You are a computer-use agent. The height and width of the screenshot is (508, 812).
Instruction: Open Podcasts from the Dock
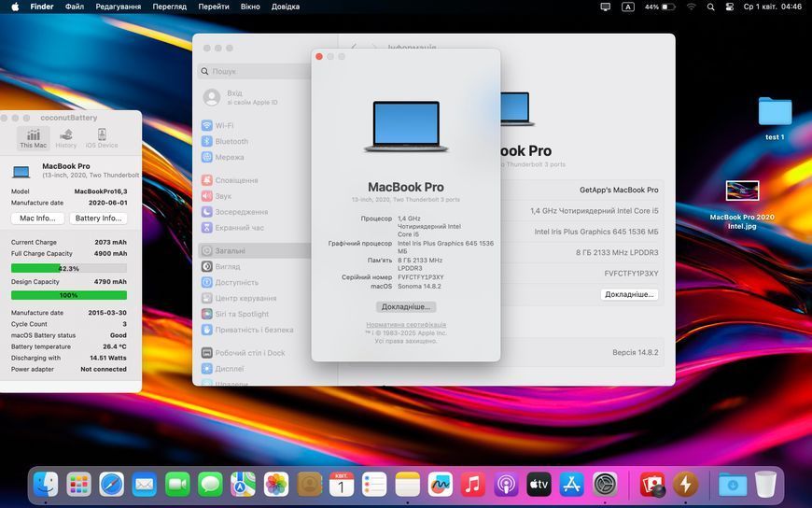pyautogui.click(x=506, y=485)
